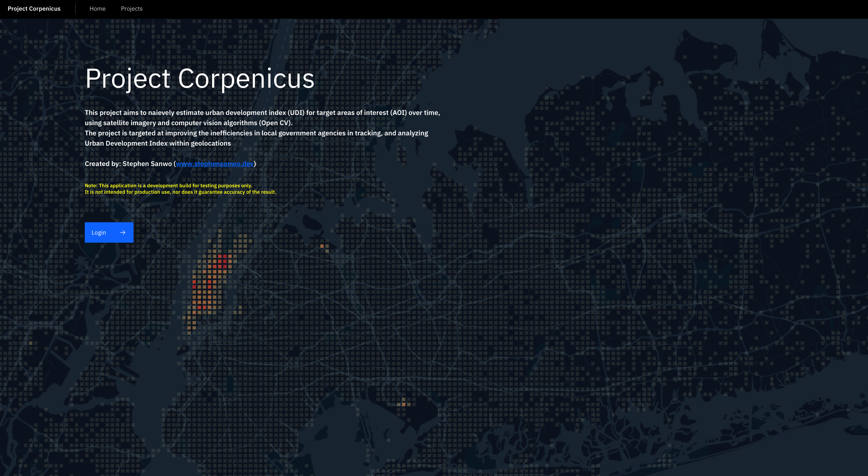Click the large Project Corpenicus heading
The width and height of the screenshot is (868, 476).
pos(200,78)
